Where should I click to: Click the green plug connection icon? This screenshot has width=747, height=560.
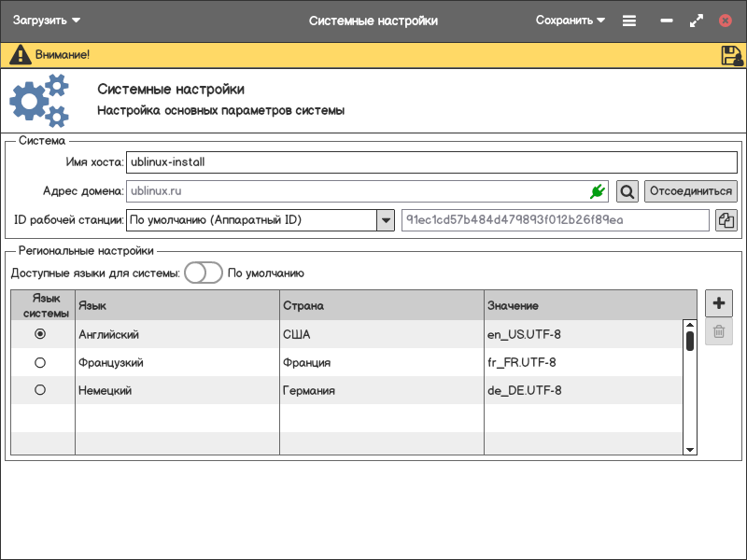[x=598, y=191]
